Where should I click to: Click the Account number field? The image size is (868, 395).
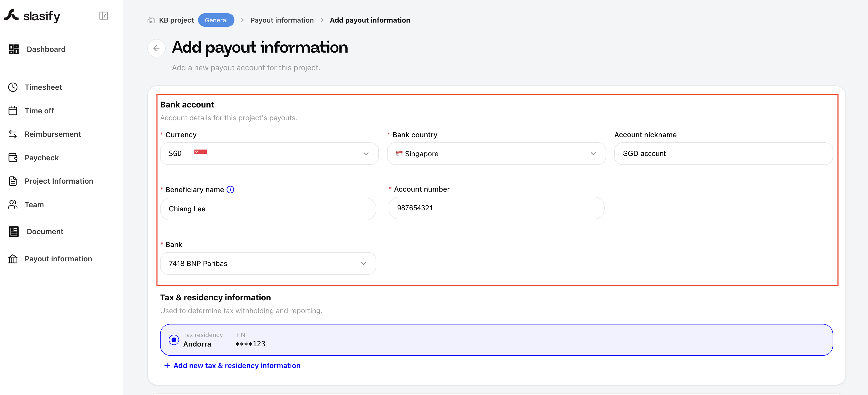point(496,208)
